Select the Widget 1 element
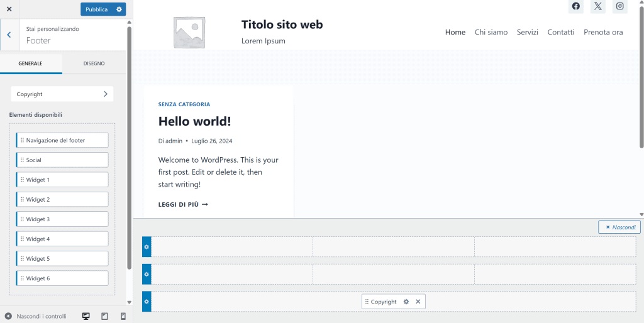The width and height of the screenshot is (644, 323). pos(62,180)
